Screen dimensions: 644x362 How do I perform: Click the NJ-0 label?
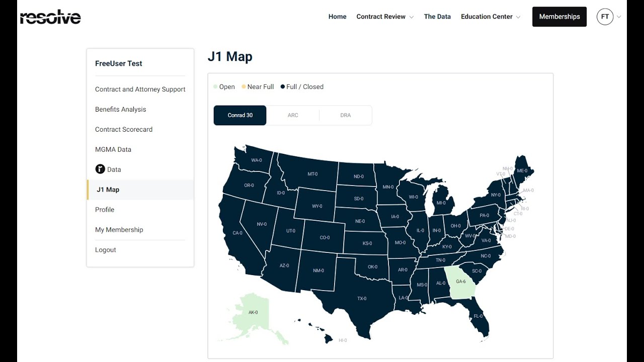pyautogui.click(x=511, y=220)
